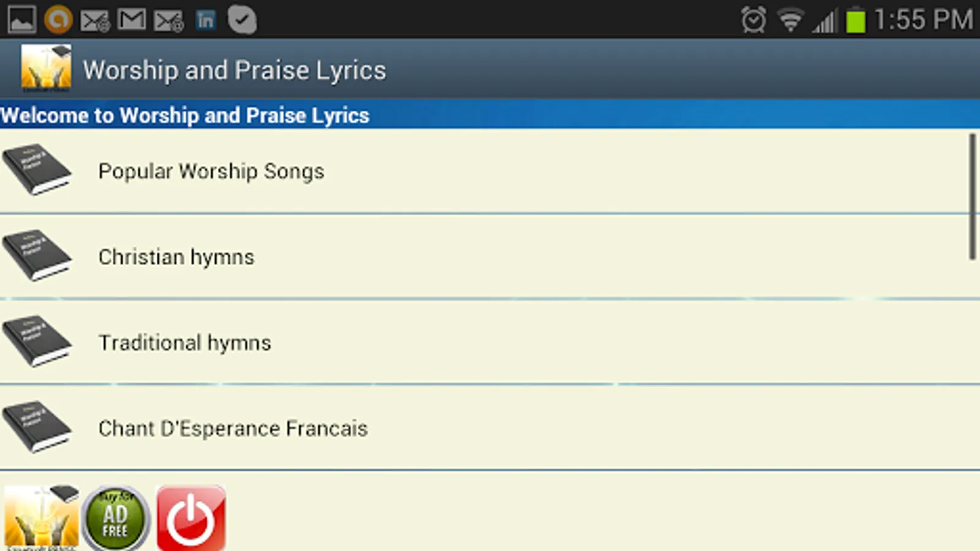Click the book icon beside Christian hymns
The image size is (980, 551).
pos(37,255)
